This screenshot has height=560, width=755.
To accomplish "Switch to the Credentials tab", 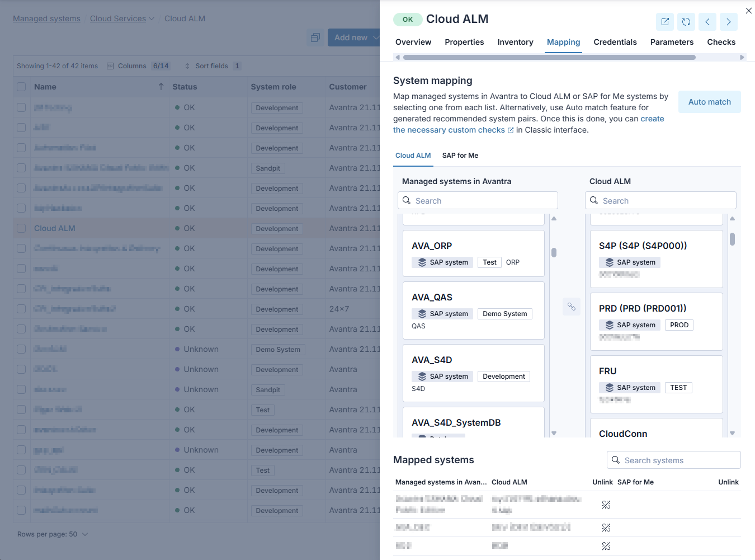I will 615,42.
